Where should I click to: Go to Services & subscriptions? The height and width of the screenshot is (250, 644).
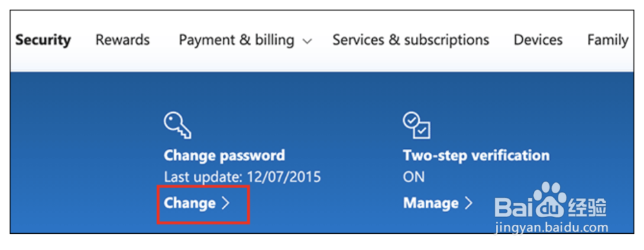pyautogui.click(x=411, y=40)
